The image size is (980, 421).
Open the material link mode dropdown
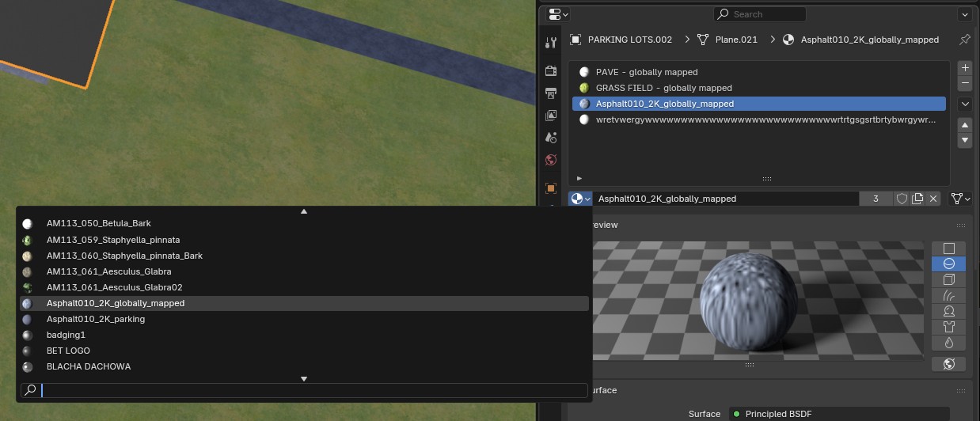pos(961,199)
